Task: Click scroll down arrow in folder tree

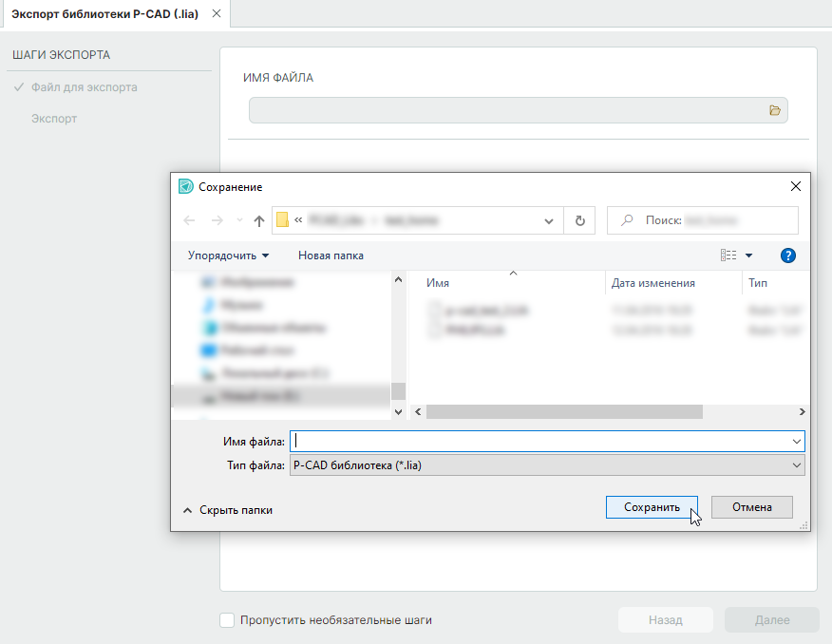Action: (x=399, y=412)
